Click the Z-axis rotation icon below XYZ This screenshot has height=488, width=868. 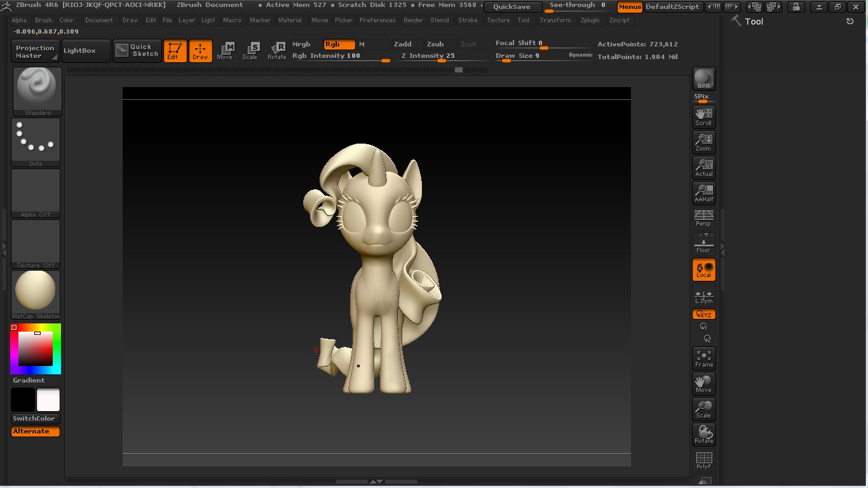(x=707, y=339)
